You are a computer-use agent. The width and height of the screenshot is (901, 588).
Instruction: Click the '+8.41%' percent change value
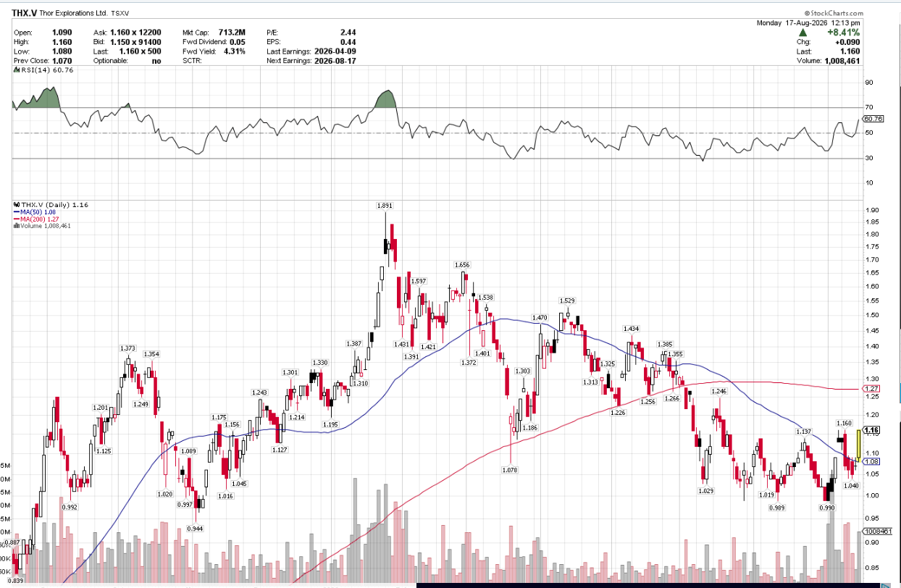coord(843,33)
